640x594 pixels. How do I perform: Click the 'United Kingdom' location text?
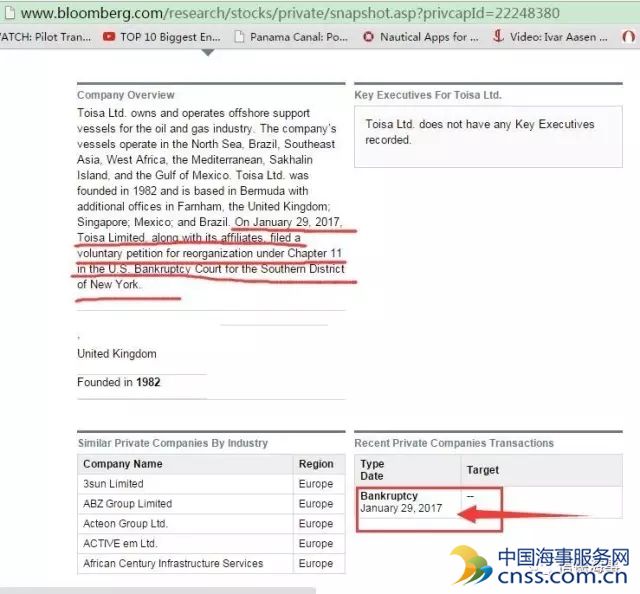pos(117,354)
